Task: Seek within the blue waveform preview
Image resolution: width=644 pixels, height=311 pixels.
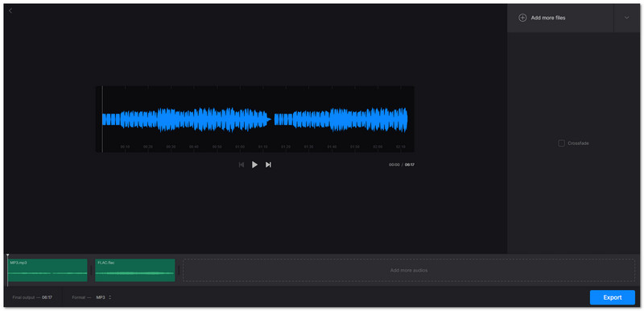Action: (254, 119)
